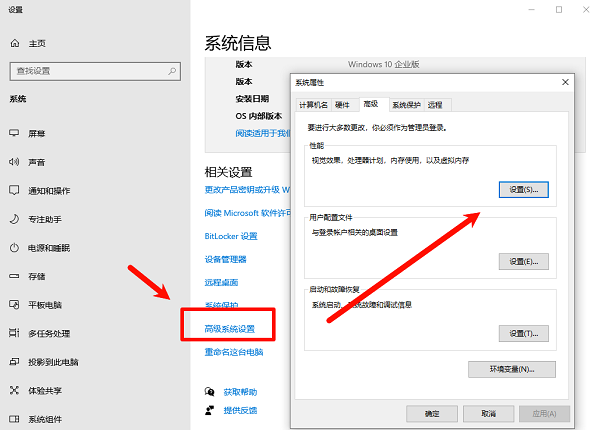Open 更改产品密钥或升级 Windows link
Image resolution: width=600 pixels, height=430 pixels.
pos(247,190)
